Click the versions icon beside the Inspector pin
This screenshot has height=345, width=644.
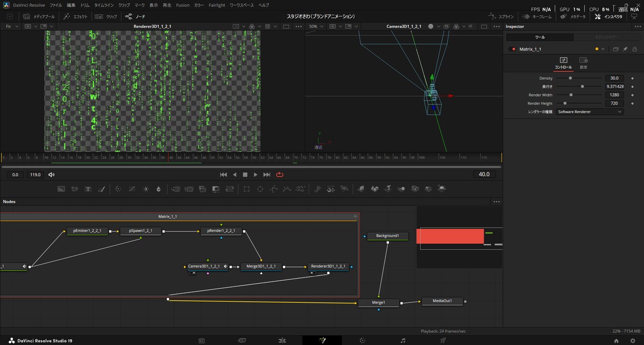point(615,49)
